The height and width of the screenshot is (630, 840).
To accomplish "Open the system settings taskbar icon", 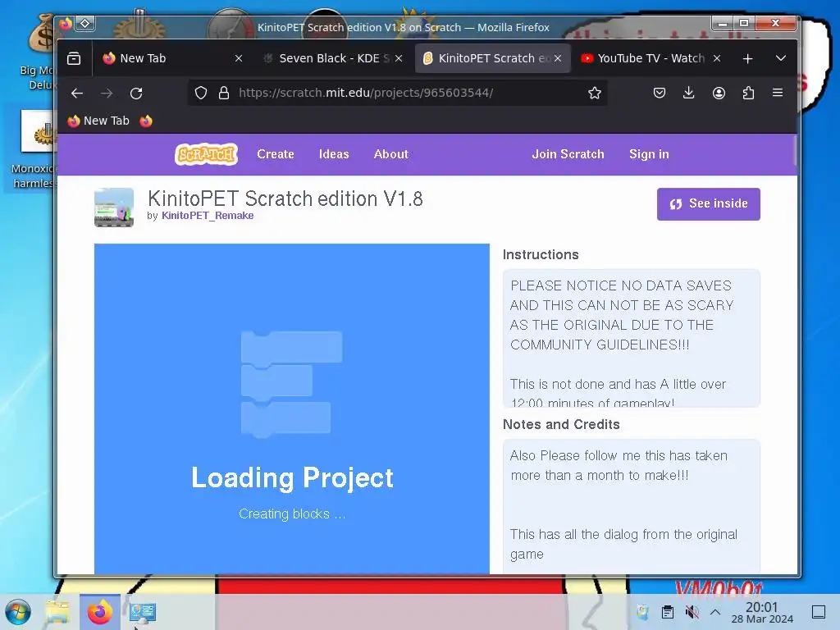I will (143, 612).
